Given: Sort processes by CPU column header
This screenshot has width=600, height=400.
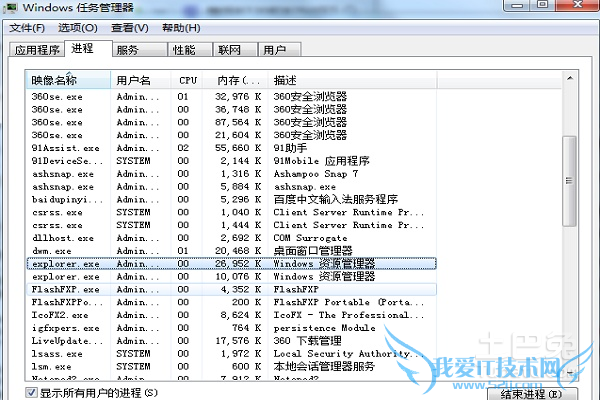Looking at the screenshot, I should 187,80.
